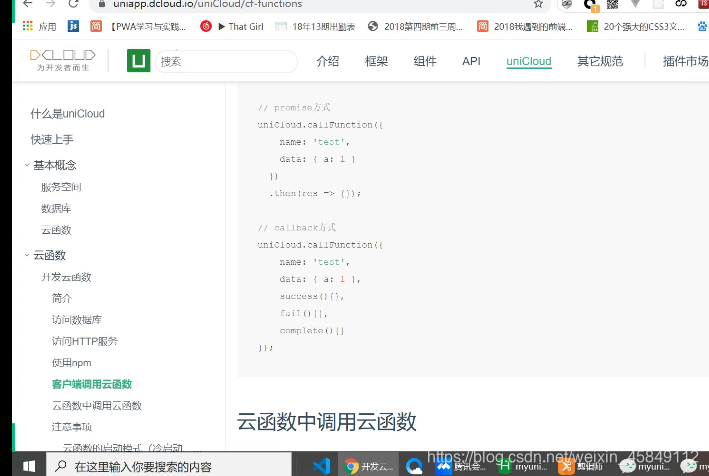Open 服务空间 under 基本概念
The image size is (709, 476).
(x=61, y=187)
